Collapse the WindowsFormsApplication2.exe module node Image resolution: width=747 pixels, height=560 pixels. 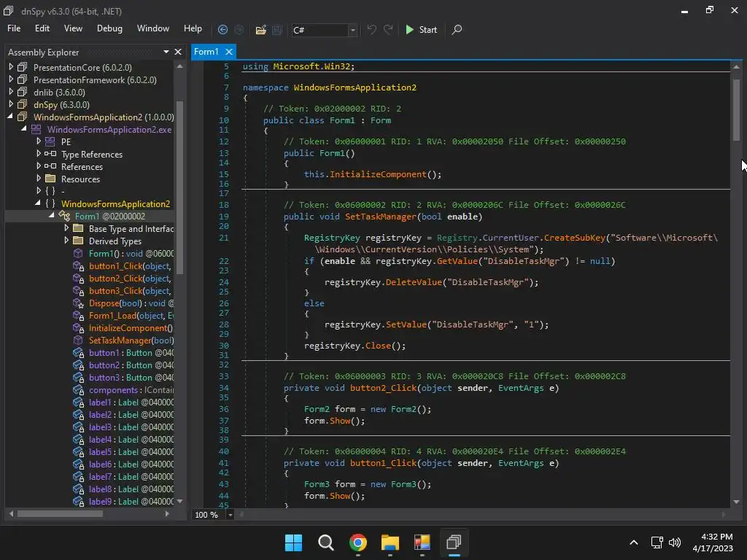pos(24,129)
